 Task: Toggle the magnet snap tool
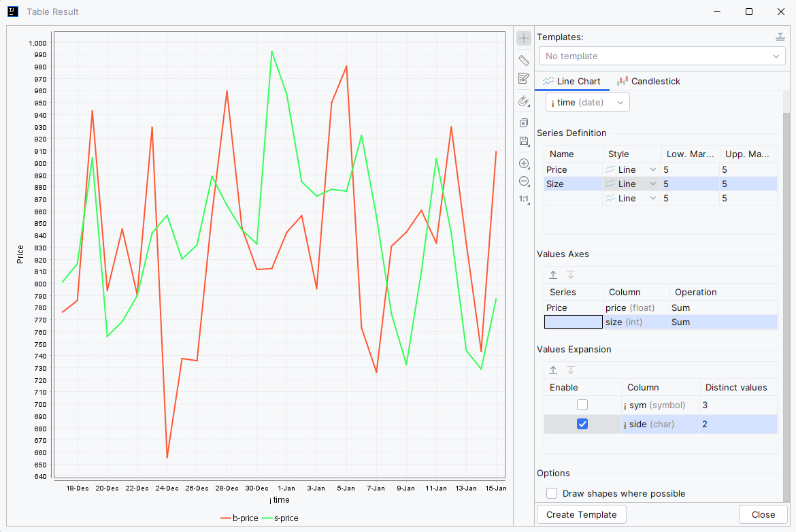(x=524, y=101)
